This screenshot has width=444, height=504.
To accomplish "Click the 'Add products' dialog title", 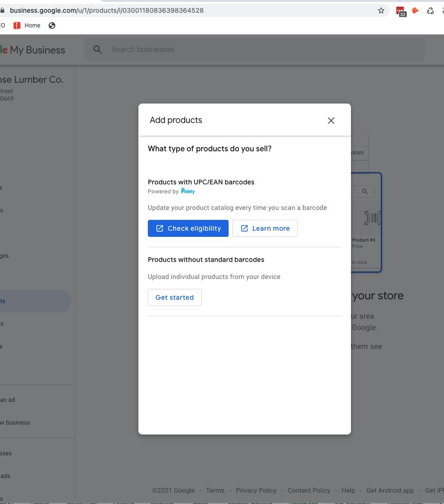I will [176, 120].
